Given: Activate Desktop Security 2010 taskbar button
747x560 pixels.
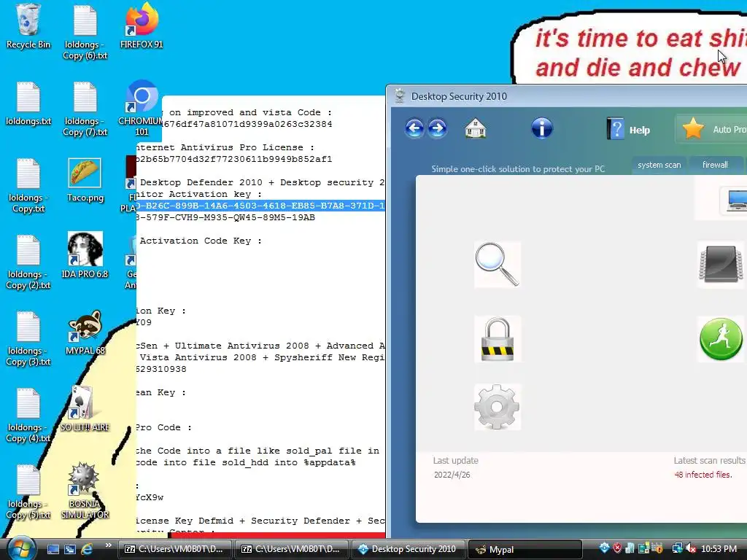Looking at the screenshot, I should pyautogui.click(x=408, y=549).
